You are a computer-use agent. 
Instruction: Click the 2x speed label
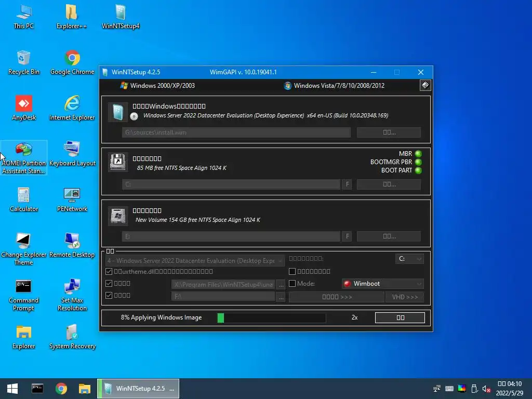(354, 317)
